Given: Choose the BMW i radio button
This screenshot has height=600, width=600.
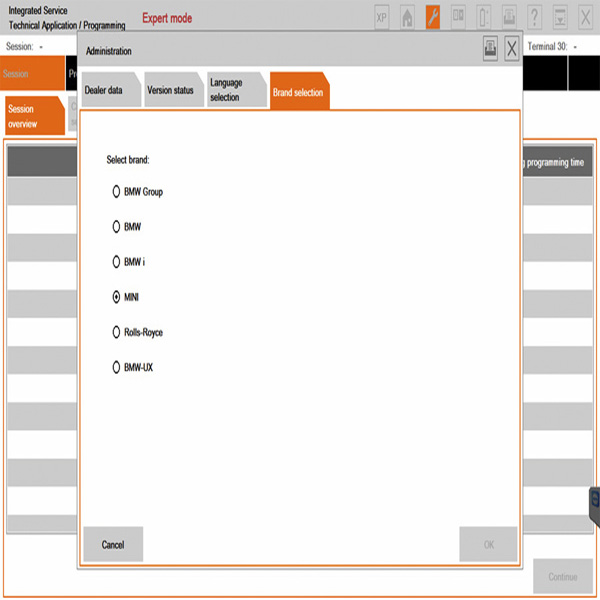Looking at the screenshot, I should 117,262.
